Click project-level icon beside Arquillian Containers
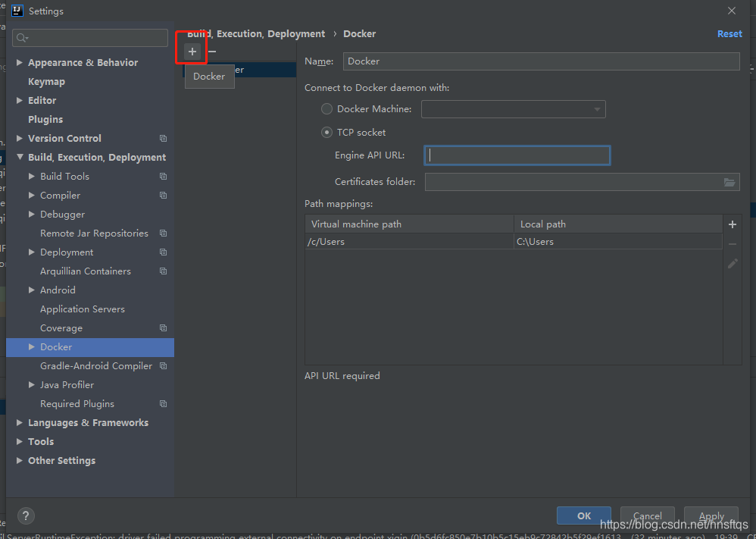The image size is (756, 539). (x=163, y=271)
